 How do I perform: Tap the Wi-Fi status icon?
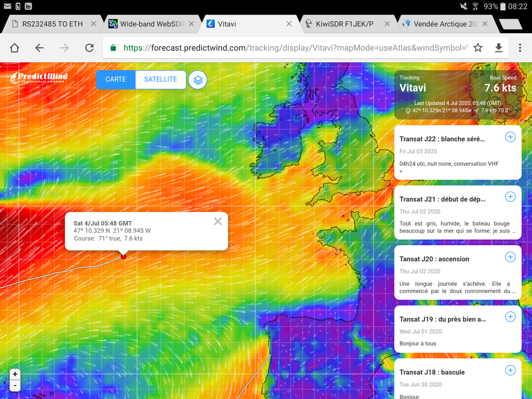coord(475,6)
